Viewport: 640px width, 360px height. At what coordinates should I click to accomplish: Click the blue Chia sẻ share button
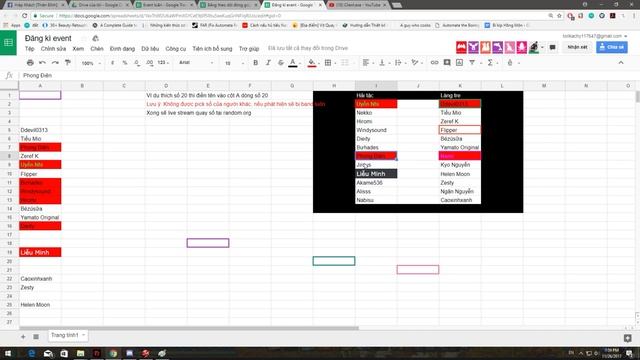611,47
